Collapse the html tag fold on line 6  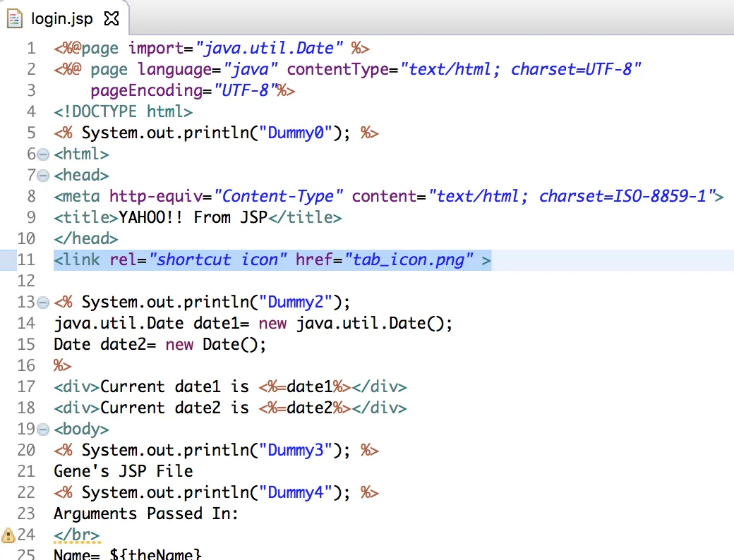pyautogui.click(x=43, y=154)
